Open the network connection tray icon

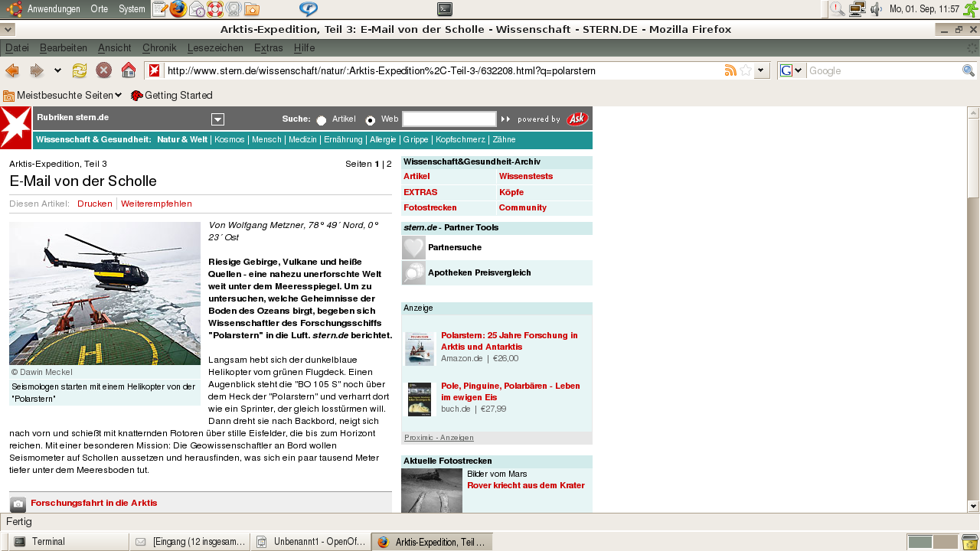(x=857, y=9)
